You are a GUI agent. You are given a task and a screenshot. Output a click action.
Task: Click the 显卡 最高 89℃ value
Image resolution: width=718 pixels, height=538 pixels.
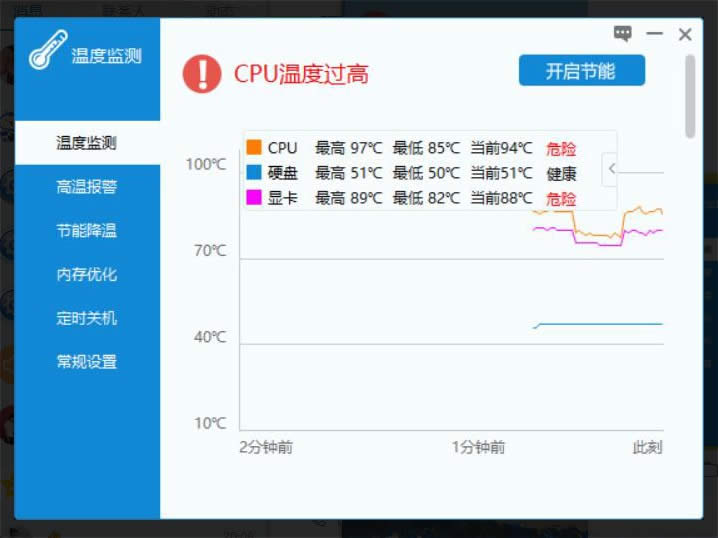tap(348, 198)
